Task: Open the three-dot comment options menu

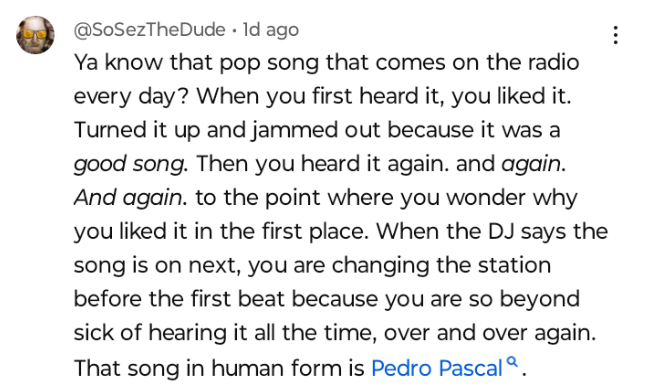Action: tap(615, 35)
